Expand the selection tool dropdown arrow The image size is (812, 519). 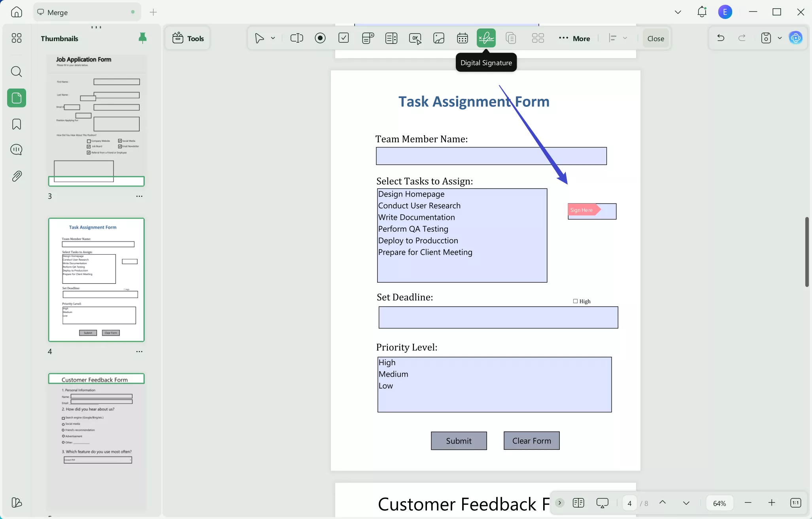click(x=272, y=38)
